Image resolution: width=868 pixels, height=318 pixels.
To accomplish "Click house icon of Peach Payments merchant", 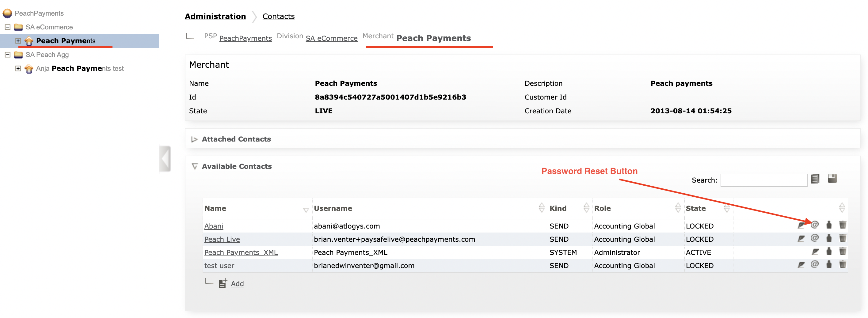I will (x=29, y=41).
